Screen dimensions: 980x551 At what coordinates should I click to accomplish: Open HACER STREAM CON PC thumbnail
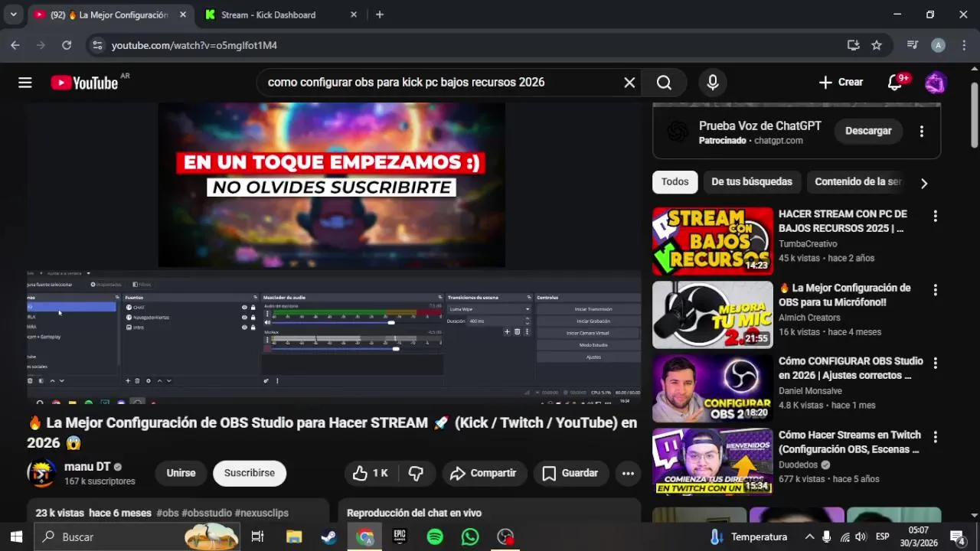(713, 241)
